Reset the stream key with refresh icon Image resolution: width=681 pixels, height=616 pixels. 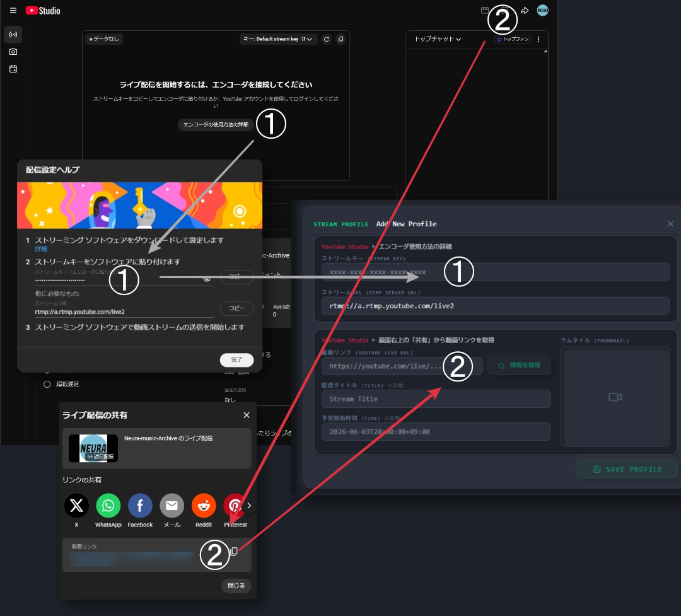point(327,39)
